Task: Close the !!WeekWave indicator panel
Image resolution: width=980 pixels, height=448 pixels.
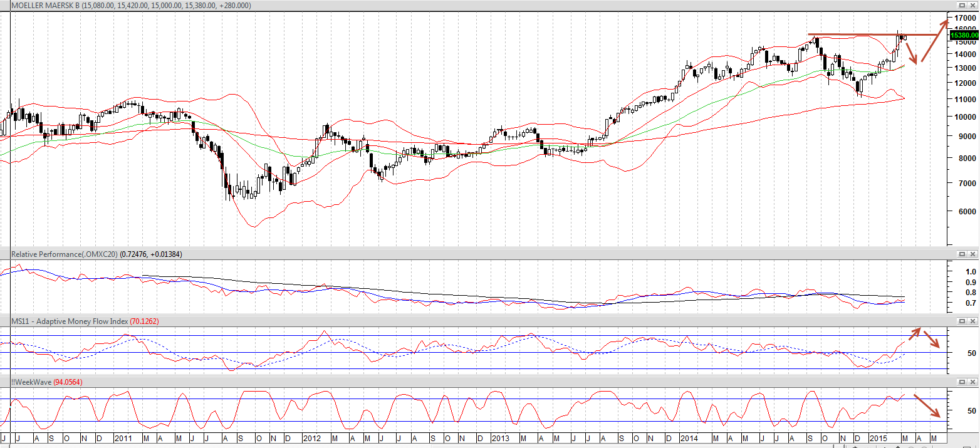Action: pos(972,382)
